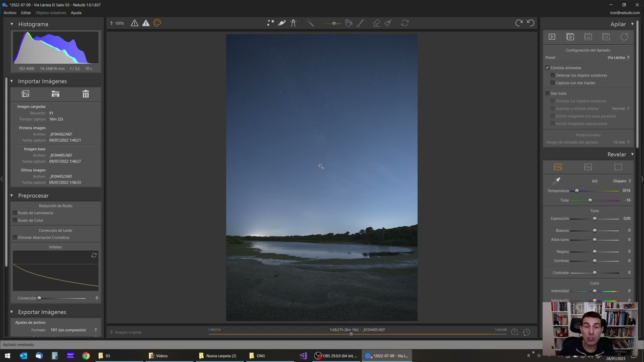Reset vignetting curve with refresh icon
The width and height of the screenshot is (644, 362).
click(x=94, y=255)
